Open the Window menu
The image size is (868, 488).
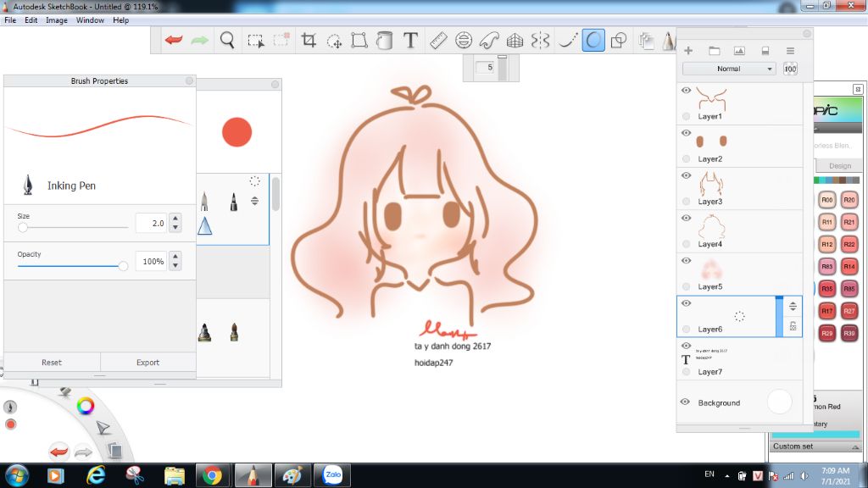[x=90, y=20]
